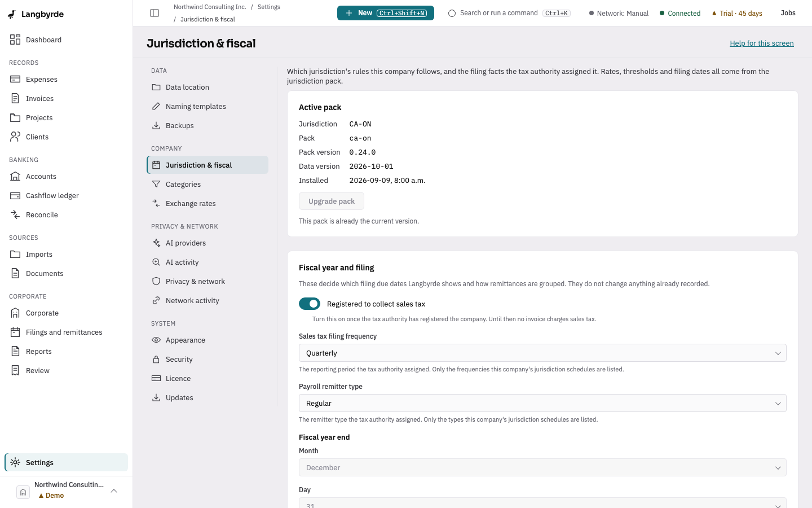Viewport: 812px width, 508px height.
Task: Click the Privacy & network shield icon
Action: (156, 281)
